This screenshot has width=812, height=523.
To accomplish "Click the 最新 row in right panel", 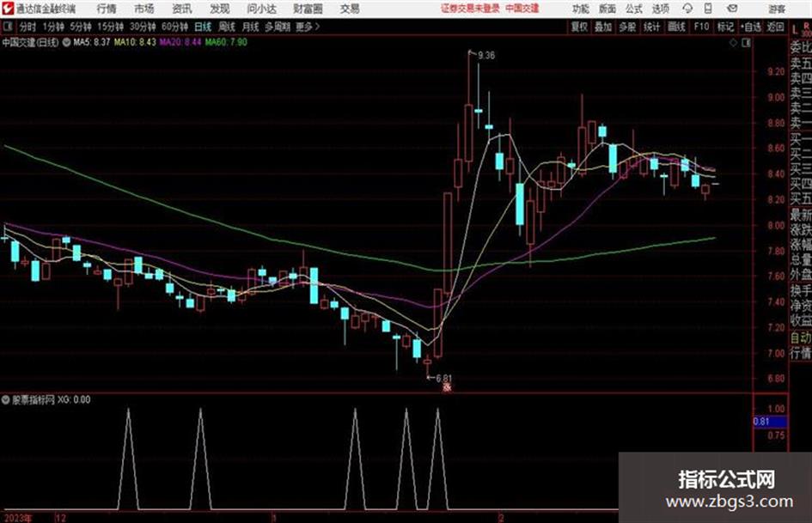I will pyautogui.click(x=801, y=215).
